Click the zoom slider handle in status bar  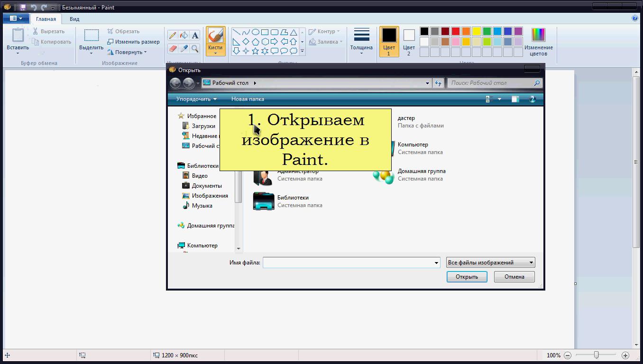pyautogui.click(x=597, y=355)
